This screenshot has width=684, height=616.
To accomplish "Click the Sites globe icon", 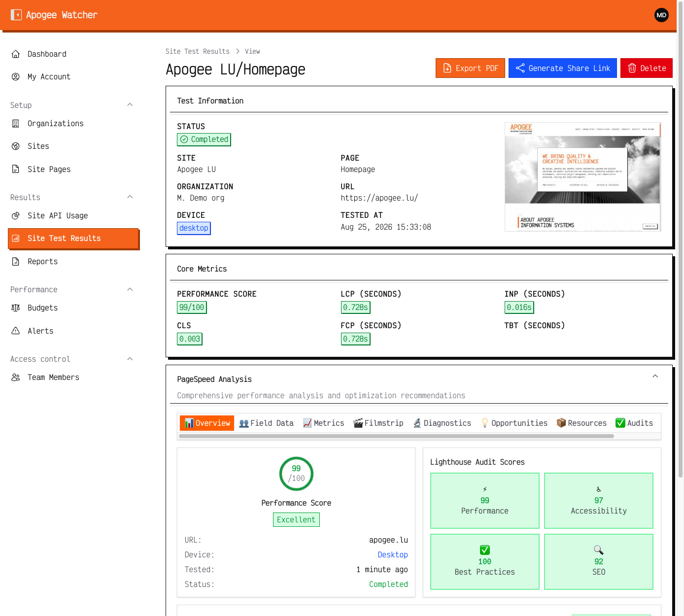I will pos(16,146).
